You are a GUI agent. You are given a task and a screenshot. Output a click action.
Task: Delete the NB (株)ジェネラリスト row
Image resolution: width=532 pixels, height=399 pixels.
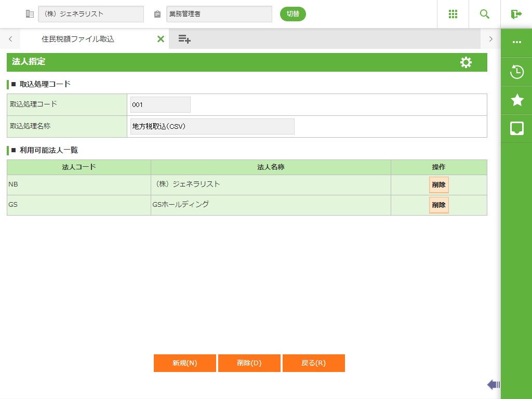tap(438, 185)
